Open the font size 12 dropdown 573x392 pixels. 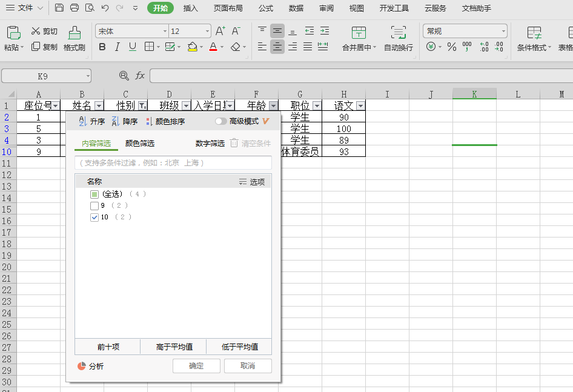(x=207, y=32)
